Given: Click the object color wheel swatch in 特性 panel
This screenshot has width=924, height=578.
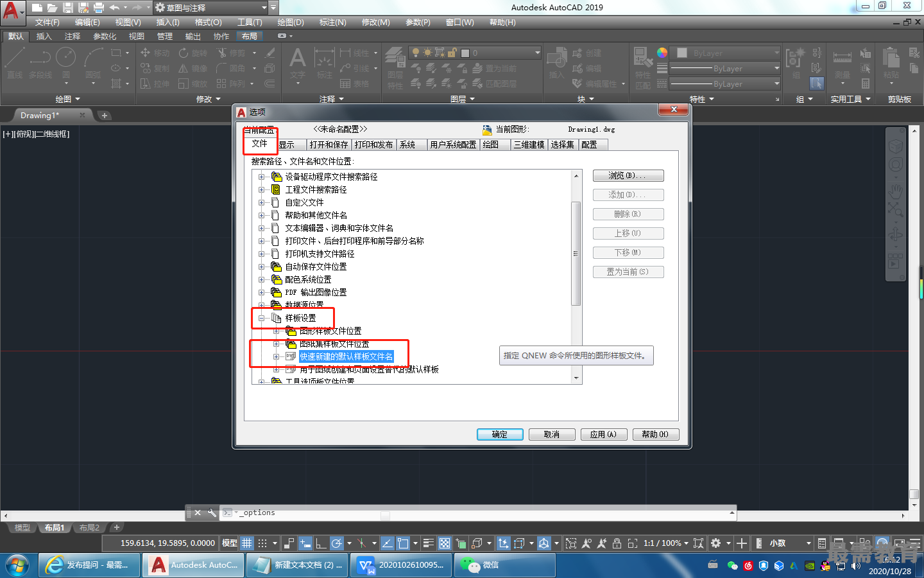Looking at the screenshot, I should click(662, 53).
